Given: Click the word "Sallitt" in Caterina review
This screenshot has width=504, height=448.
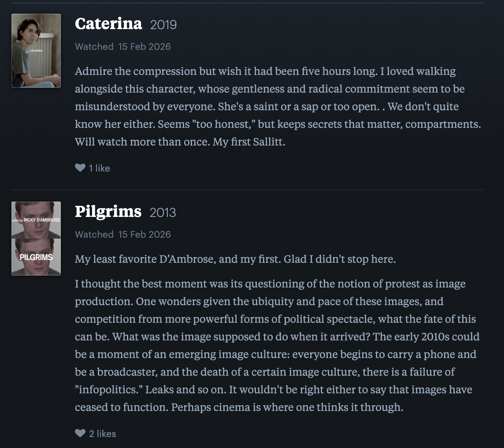Looking at the screenshot, I should point(267,142).
